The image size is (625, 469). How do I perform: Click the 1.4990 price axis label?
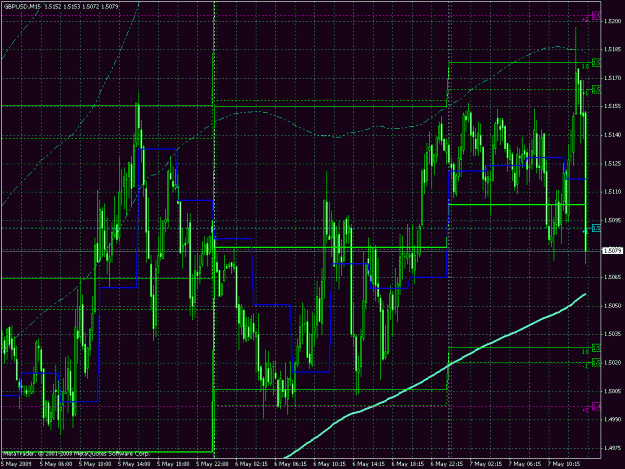613,420
